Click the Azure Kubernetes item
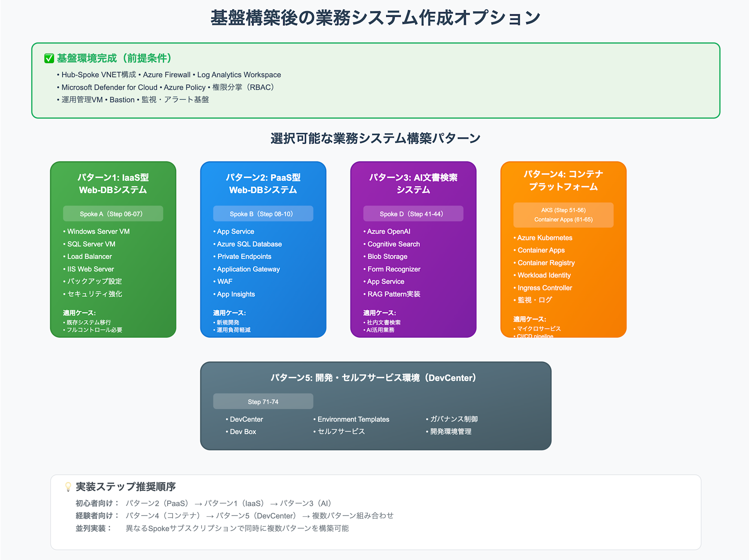Screen dimensions: 749x560 pos(543,238)
